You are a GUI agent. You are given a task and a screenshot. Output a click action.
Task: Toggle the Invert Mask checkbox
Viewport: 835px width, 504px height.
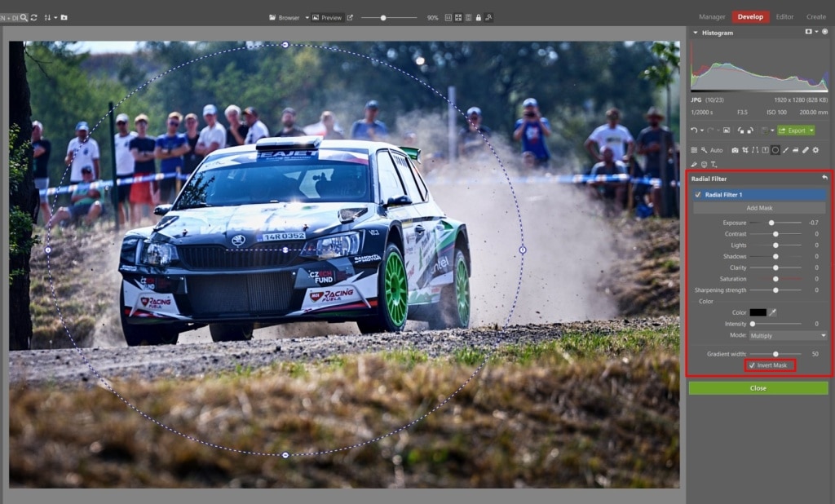click(x=752, y=365)
